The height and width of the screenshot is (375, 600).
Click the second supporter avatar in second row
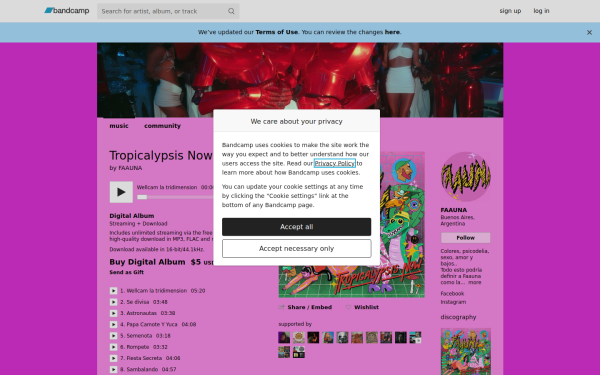click(x=298, y=352)
